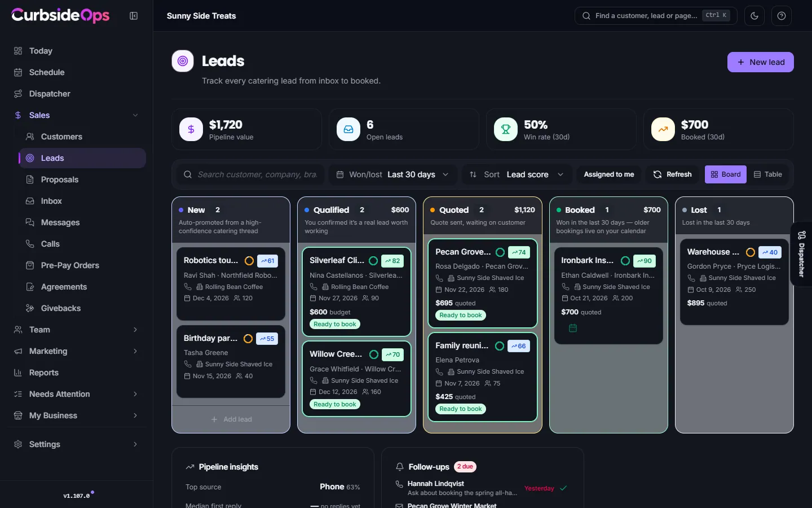
Task: Collapse the sidebar using the panel icon
Action: pos(134,16)
